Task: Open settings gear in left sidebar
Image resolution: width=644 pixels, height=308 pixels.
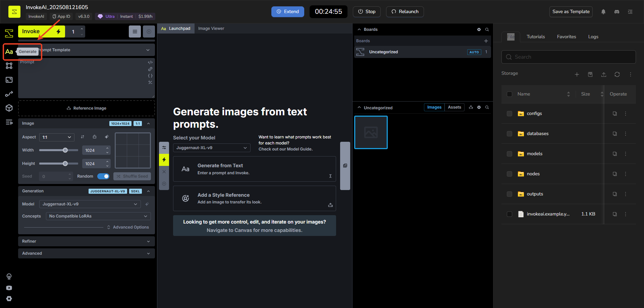Action: (9, 299)
